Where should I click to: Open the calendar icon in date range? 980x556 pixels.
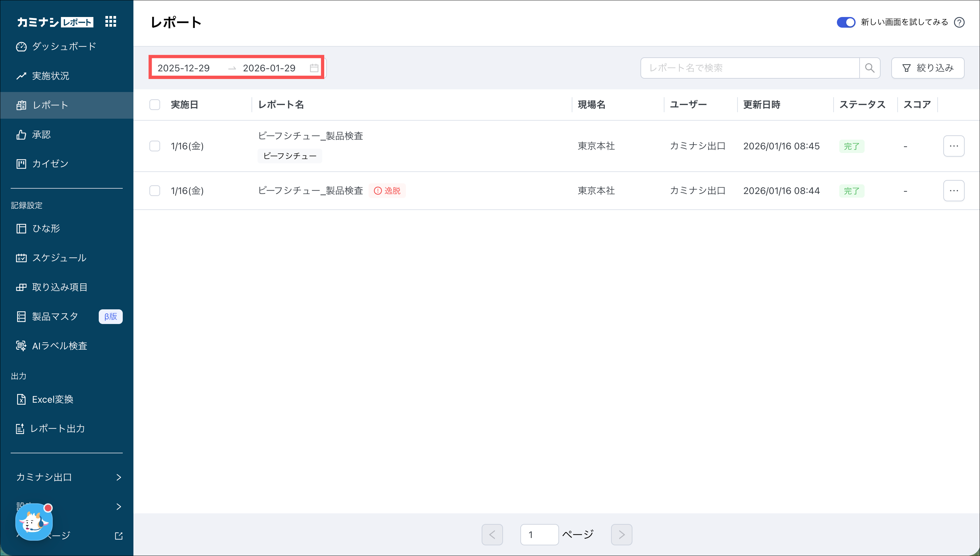pos(314,68)
